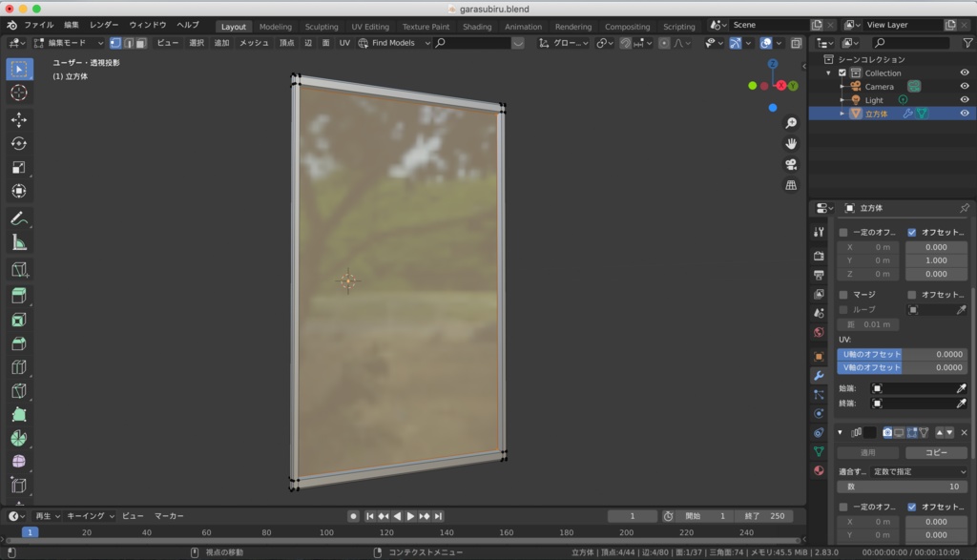Image resolution: width=977 pixels, height=560 pixels.
Task: Switch to the Modeling workspace tab
Action: coord(276,26)
